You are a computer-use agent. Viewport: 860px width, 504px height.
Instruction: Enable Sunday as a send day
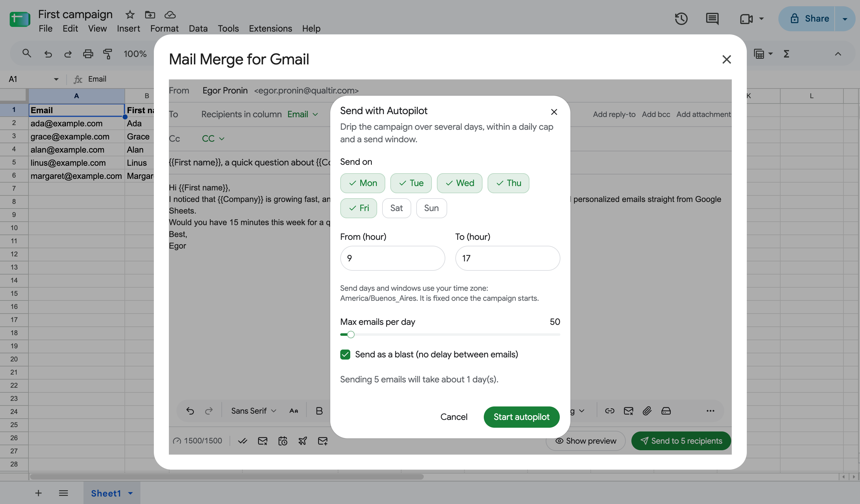click(x=431, y=208)
